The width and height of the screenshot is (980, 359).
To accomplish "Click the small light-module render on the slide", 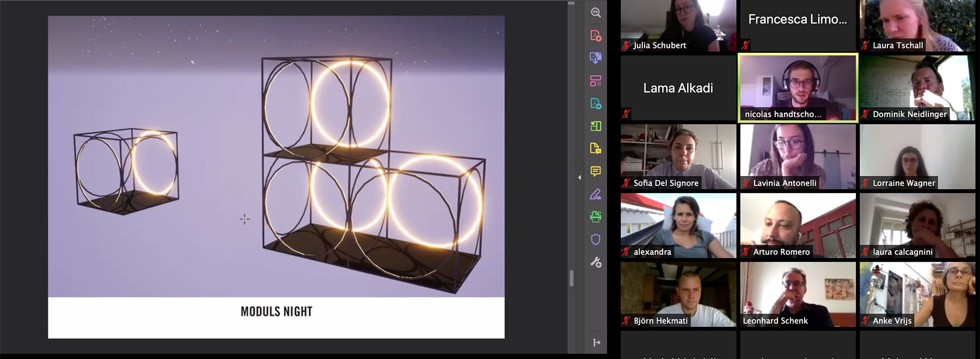I will [x=127, y=171].
